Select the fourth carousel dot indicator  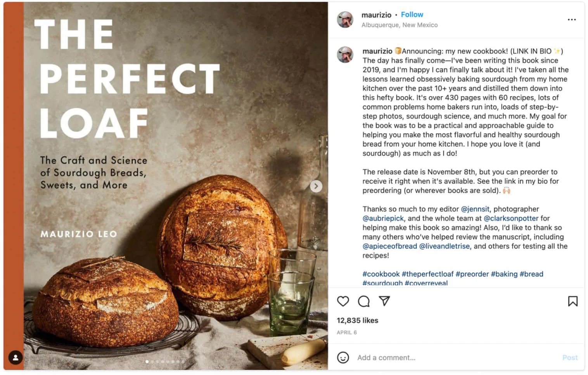[x=163, y=361]
